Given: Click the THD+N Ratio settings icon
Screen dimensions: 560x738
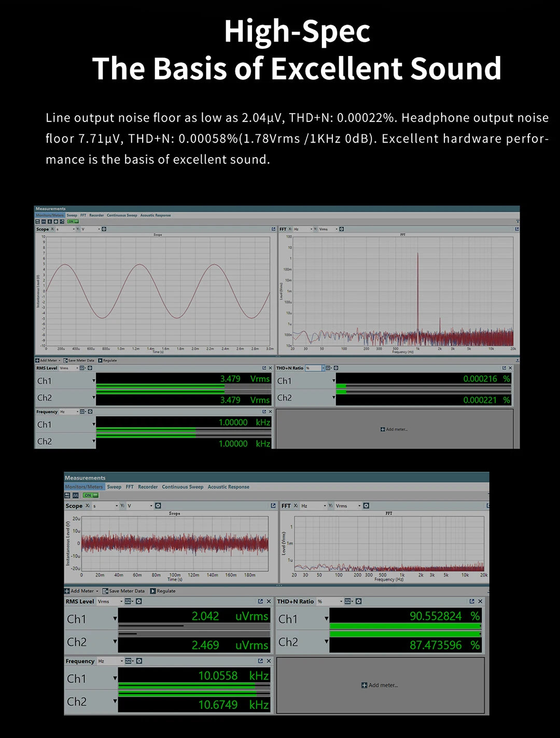Looking at the screenshot, I should coord(335,367).
